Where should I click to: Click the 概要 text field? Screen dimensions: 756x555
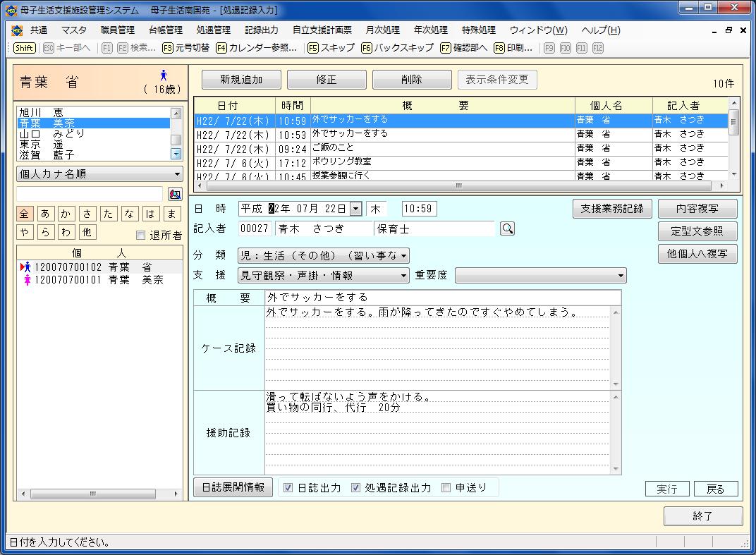coord(443,298)
